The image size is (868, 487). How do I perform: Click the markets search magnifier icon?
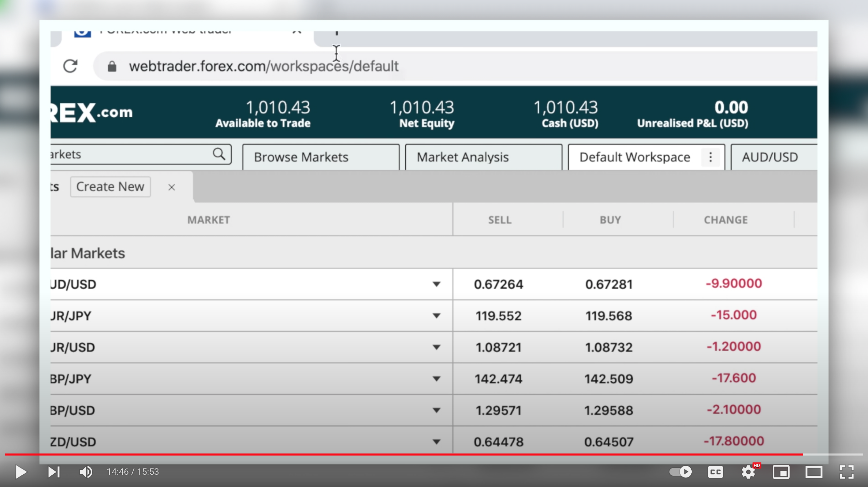tap(219, 154)
